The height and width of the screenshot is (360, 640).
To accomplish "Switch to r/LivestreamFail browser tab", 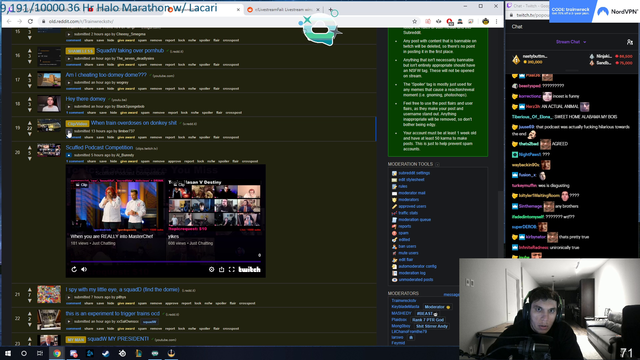I will pos(283,9).
